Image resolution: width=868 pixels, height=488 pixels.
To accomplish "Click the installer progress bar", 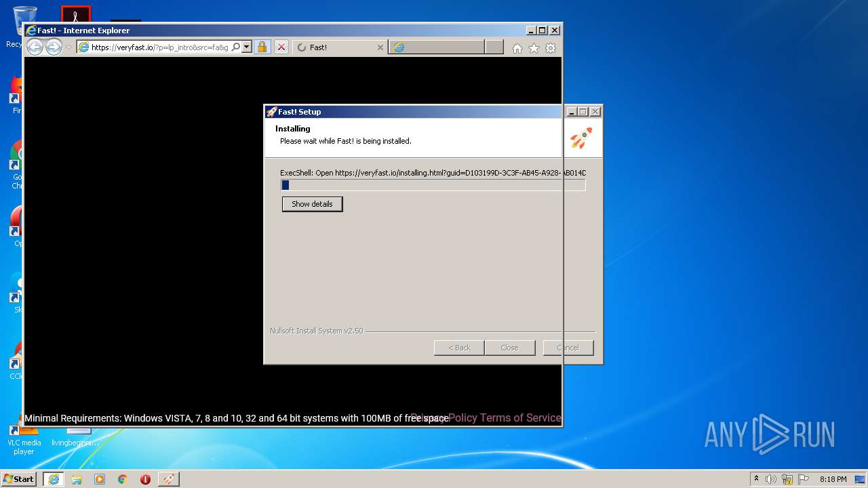I will (x=433, y=185).
